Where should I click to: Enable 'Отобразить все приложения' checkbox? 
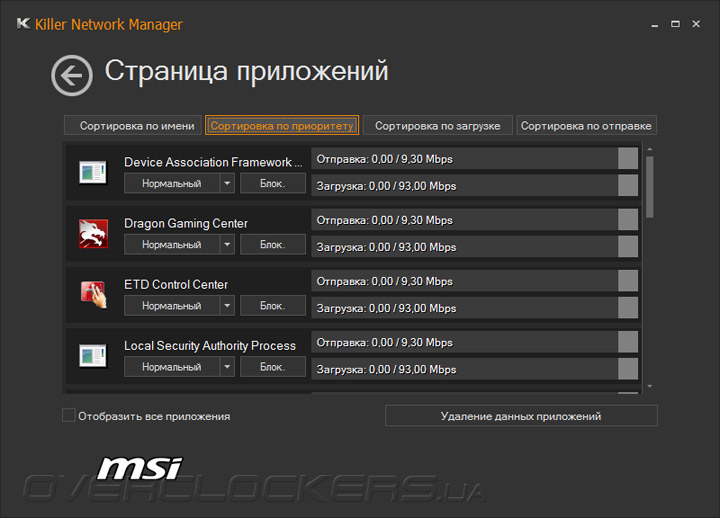click(68, 415)
